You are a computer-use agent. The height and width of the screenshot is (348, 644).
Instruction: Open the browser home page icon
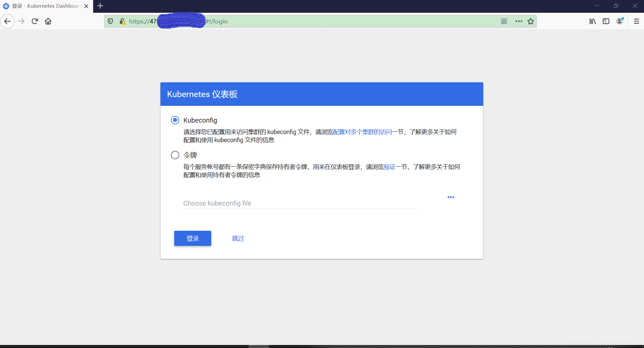coord(48,21)
